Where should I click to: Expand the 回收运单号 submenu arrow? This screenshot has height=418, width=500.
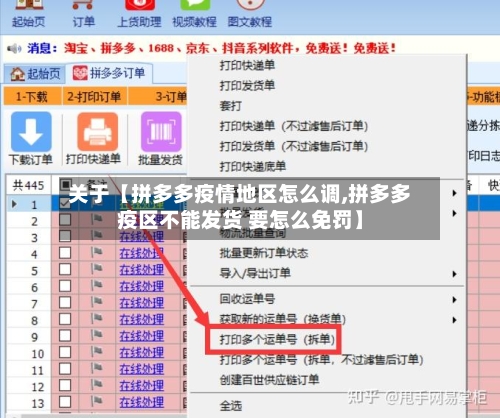pyautogui.click(x=454, y=300)
